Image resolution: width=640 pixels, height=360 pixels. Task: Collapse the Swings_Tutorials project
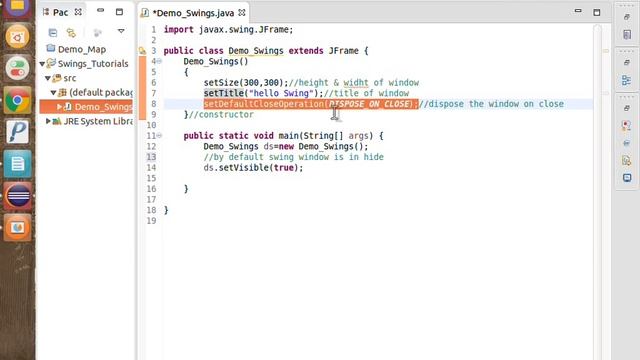42,64
